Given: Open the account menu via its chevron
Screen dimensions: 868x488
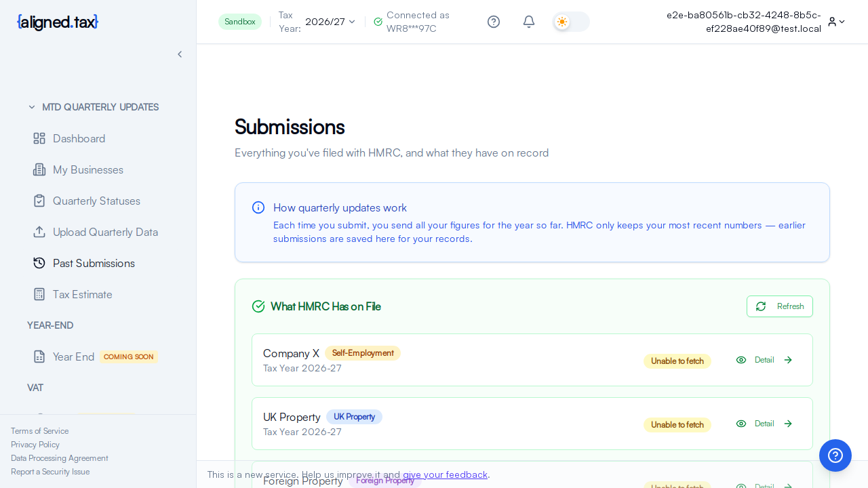Looking at the screenshot, I should coord(842,22).
